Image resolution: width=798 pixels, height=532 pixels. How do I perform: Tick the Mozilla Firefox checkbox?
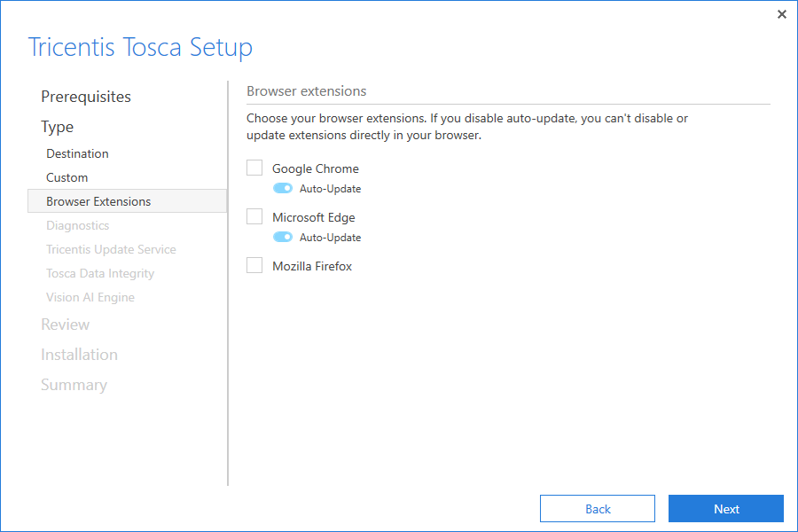point(254,266)
